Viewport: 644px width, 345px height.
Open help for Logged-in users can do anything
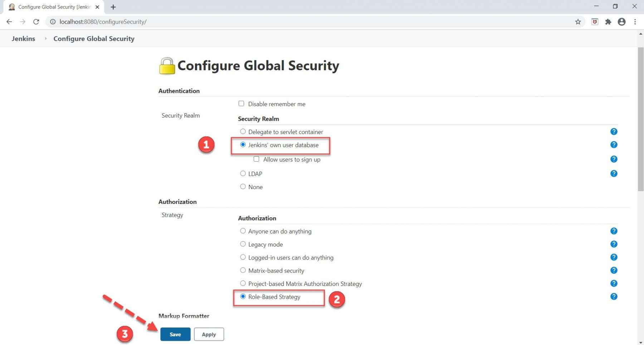[614, 257]
